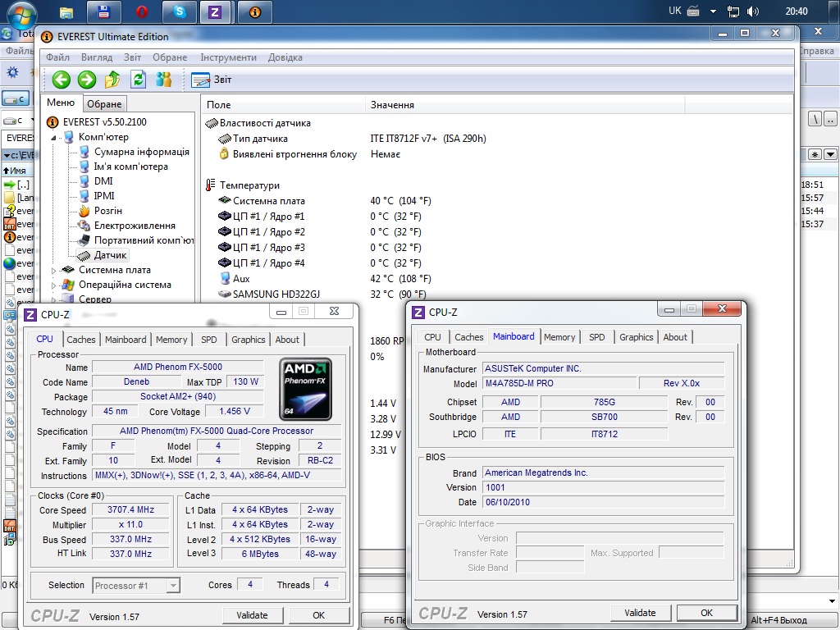The height and width of the screenshot is (630, 840).
Task: Open Розгін overclock tree item
Action: [107, 211]
